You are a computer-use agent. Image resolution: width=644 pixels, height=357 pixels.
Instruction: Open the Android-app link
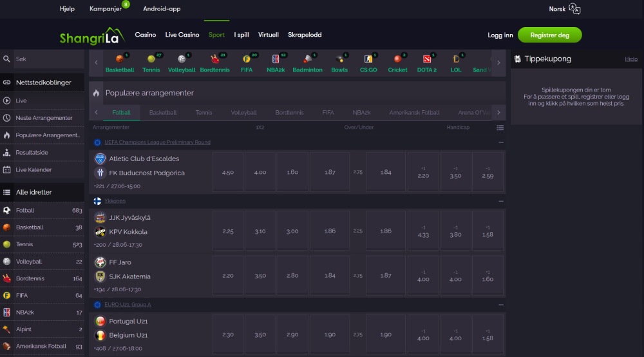[162, 8]
